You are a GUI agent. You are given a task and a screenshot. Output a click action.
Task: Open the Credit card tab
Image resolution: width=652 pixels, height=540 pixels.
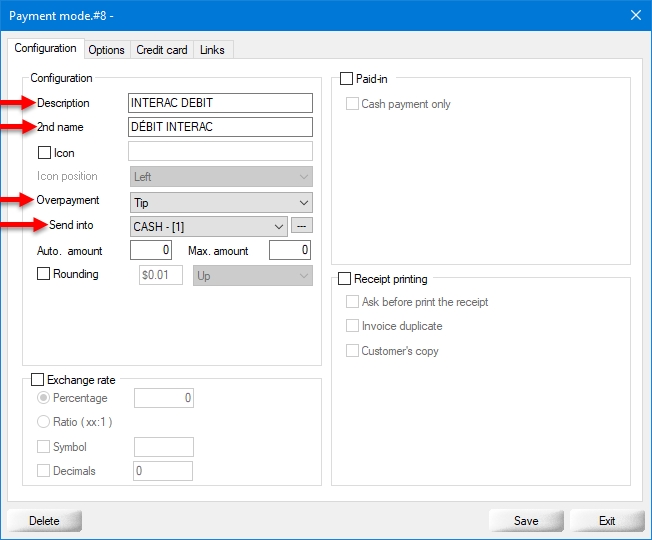click(161, 50)
